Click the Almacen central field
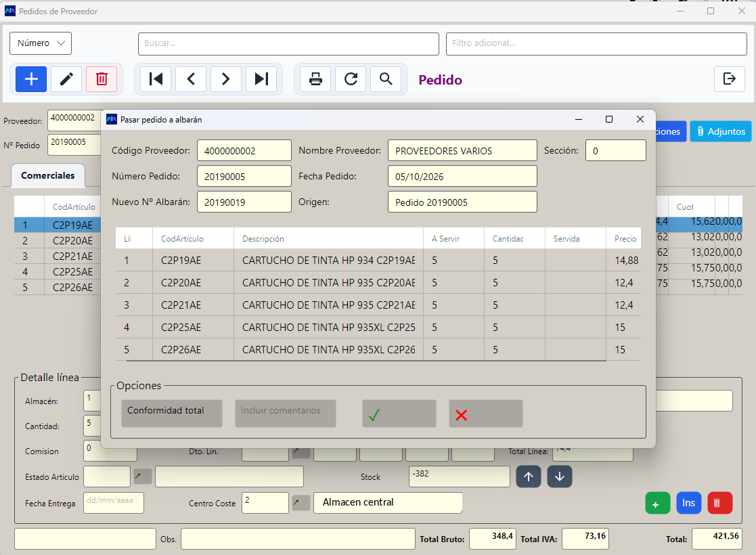This screenshot has width=756, height=555. tap(388, 503)
